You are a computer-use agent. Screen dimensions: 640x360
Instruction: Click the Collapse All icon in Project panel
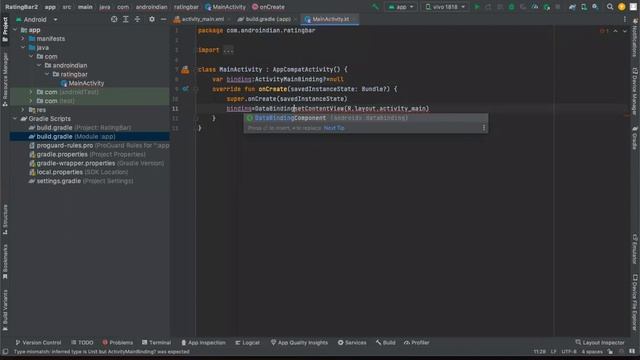(x=137, y=19)
